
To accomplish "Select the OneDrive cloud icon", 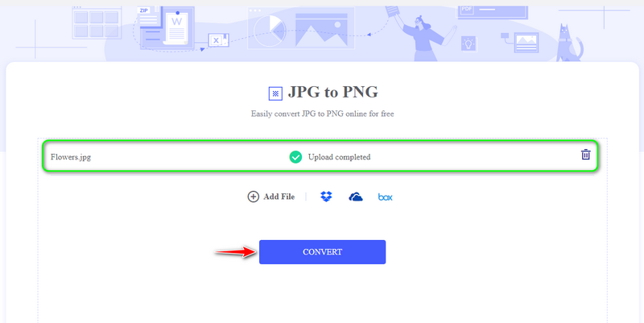I will pos(356,197).
